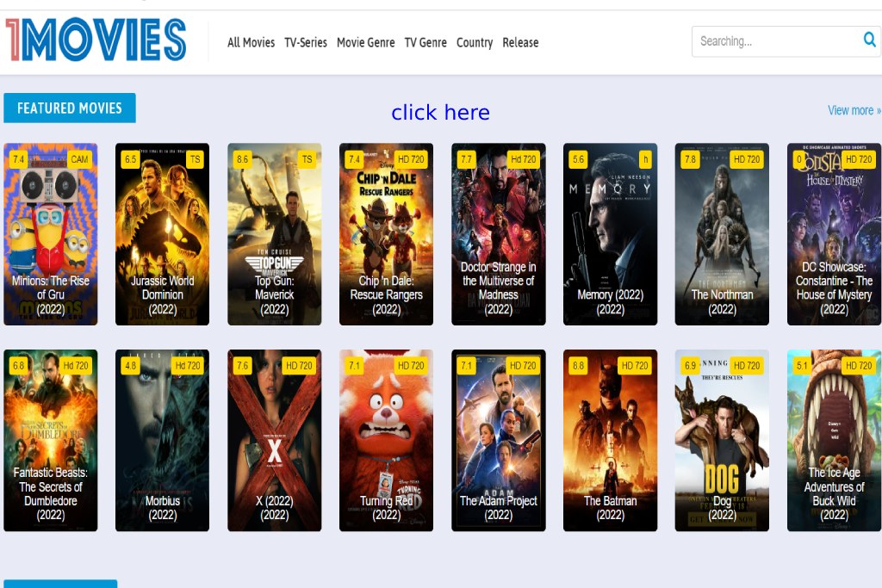
Task: Click the search magnifier icon
Action: coord(869,40)
